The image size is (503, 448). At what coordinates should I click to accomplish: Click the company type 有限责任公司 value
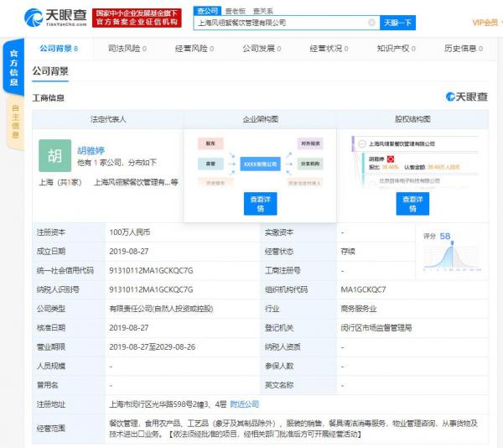point(161,309)
